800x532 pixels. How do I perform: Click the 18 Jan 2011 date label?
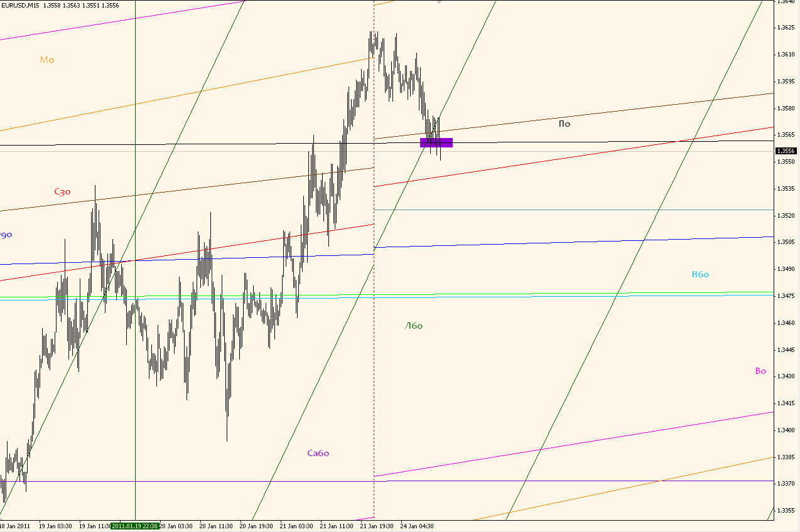(x=15, y=526)
